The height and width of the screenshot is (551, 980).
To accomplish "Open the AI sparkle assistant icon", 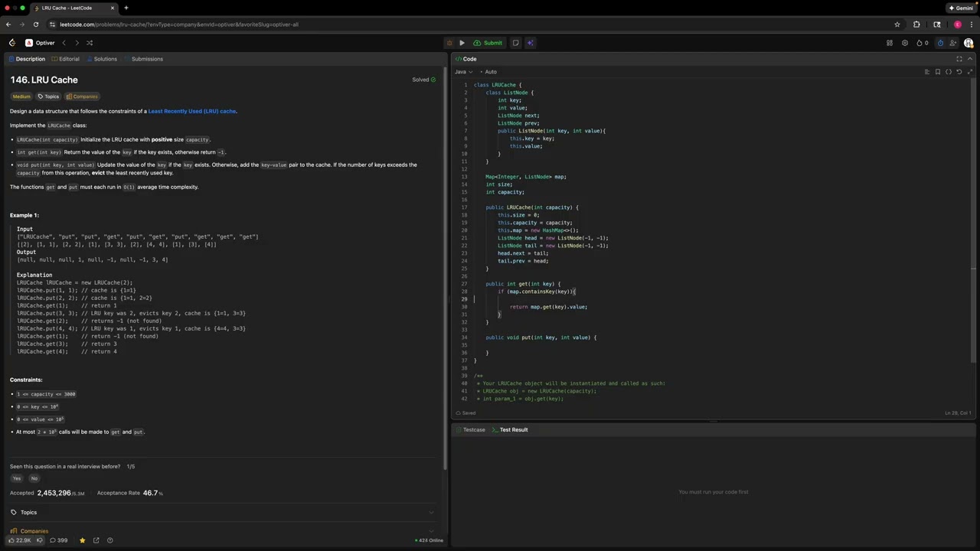I will pyautogui.click(x=530, y=43).
